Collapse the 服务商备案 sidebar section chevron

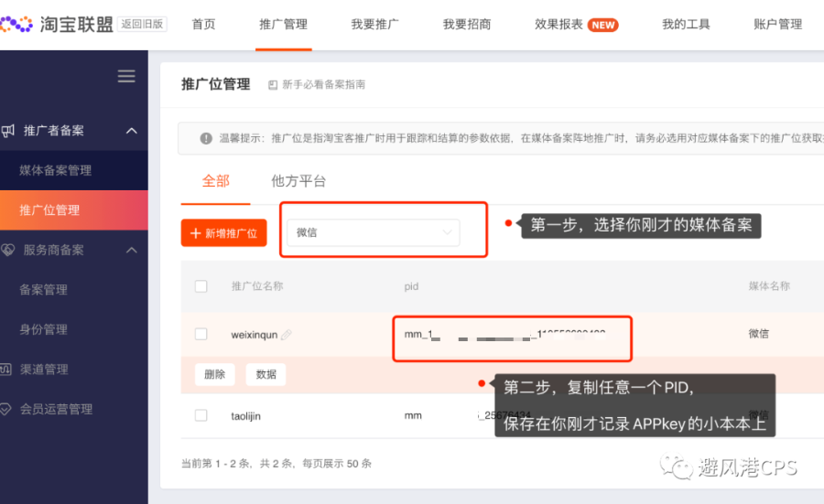click(132, 250)
